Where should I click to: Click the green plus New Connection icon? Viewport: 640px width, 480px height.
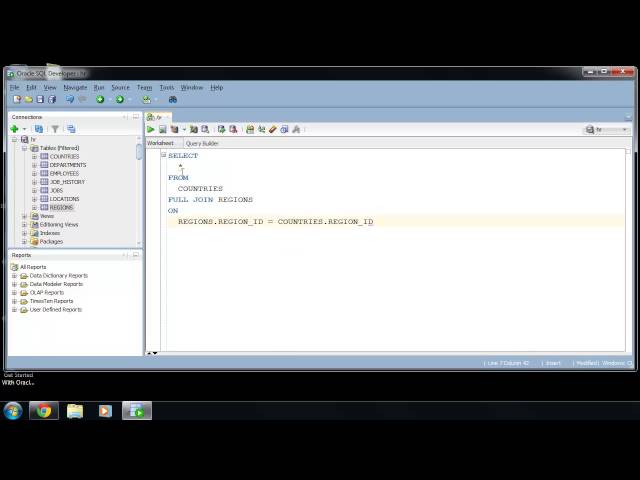tap(14, 129)
